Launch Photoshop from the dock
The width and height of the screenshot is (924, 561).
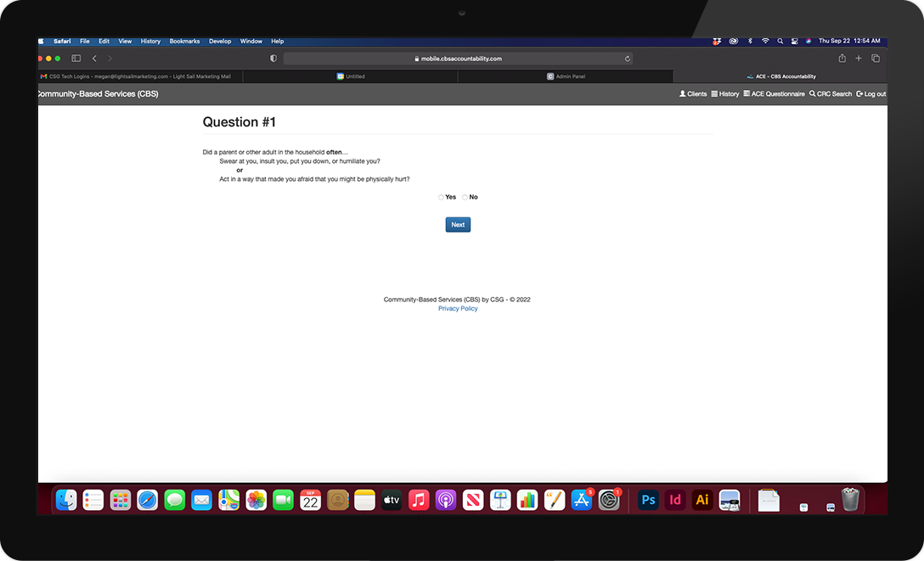point(648,500)
